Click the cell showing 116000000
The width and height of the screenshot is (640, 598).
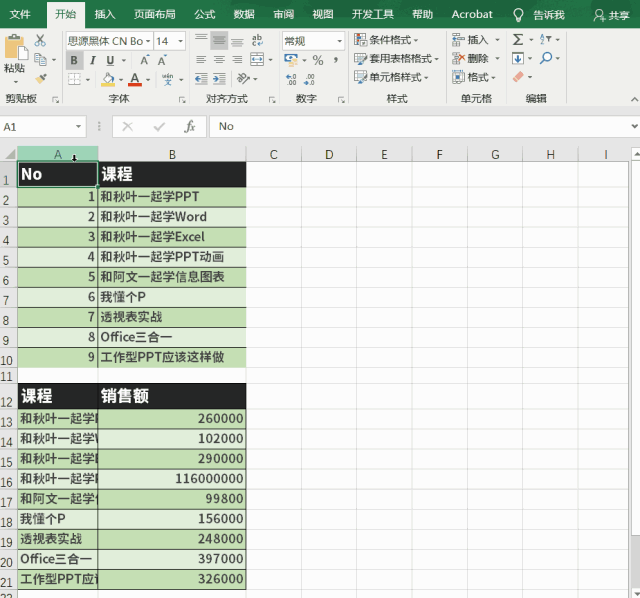(x=172, y=478)
